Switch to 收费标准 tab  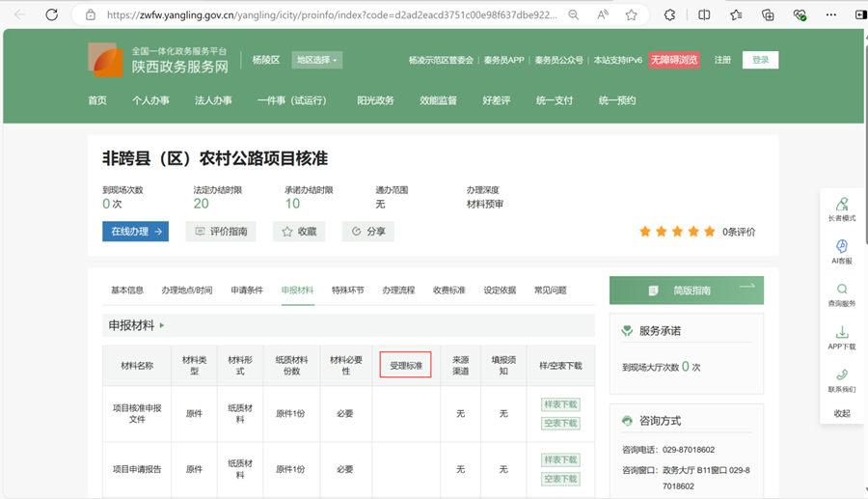(448, 291)
